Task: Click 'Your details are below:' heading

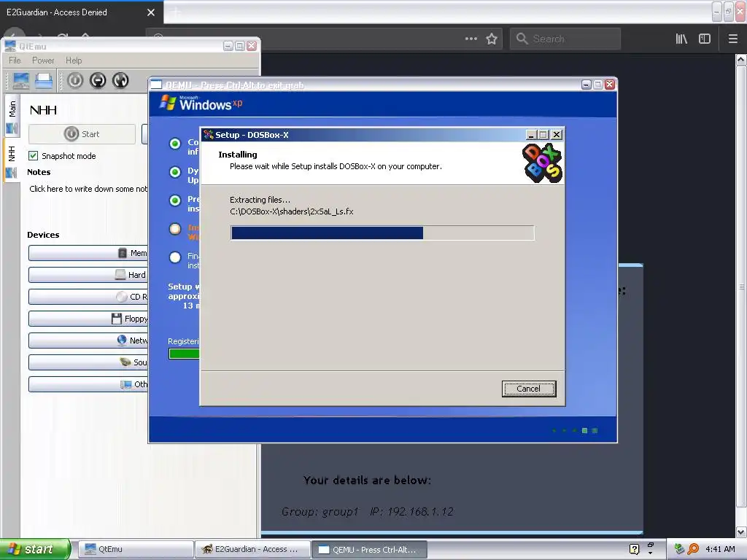Action: tap(367, 480)
